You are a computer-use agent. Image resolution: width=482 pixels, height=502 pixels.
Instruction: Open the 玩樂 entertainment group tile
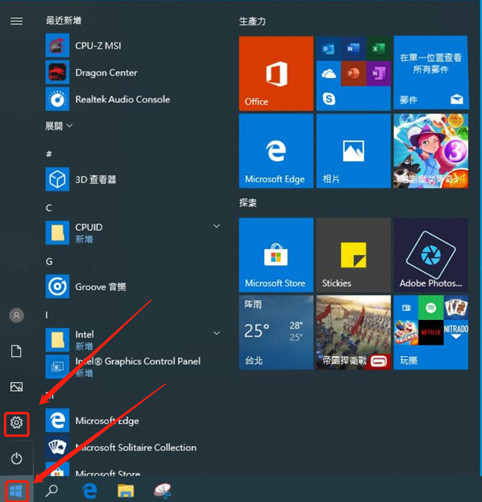[431, 332]
